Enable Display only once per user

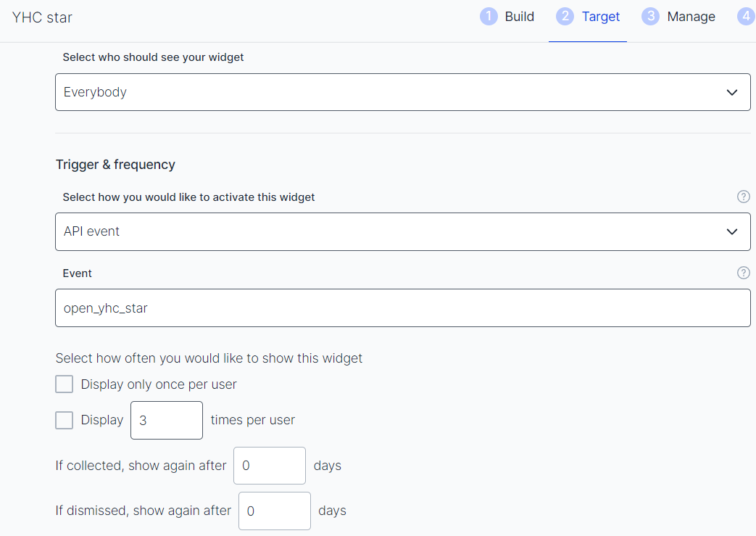[x=65, y=384]
